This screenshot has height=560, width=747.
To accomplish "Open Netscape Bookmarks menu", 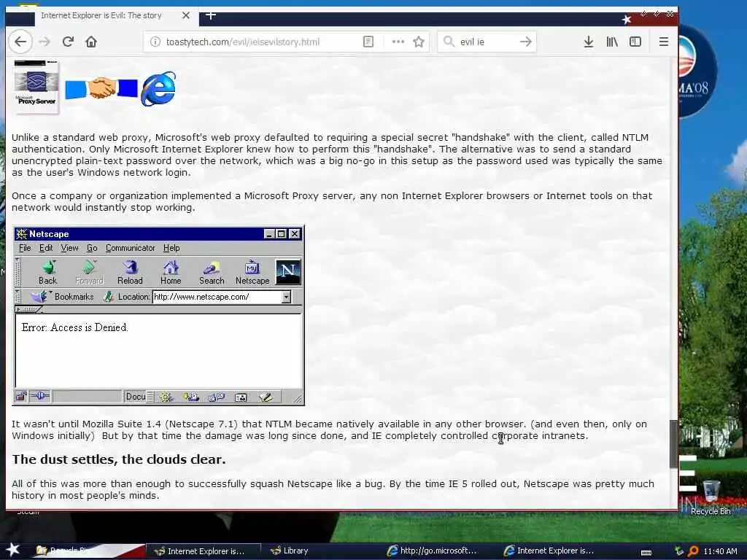I will click(63, 297).
